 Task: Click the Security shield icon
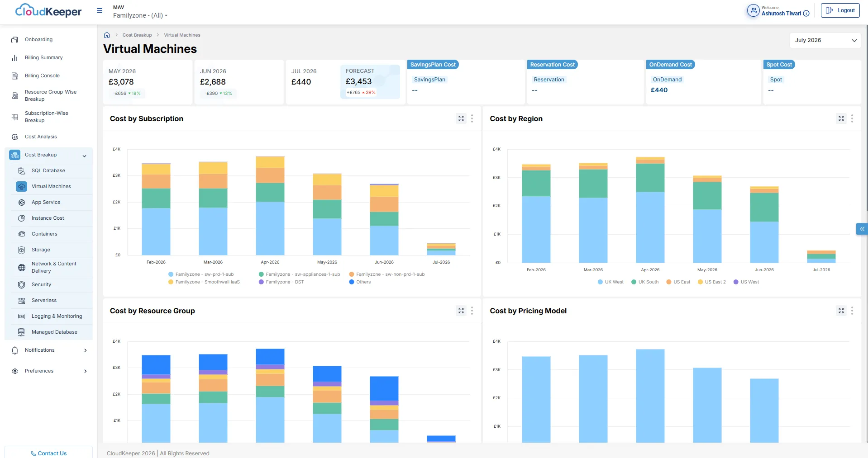tap(21, 284)
